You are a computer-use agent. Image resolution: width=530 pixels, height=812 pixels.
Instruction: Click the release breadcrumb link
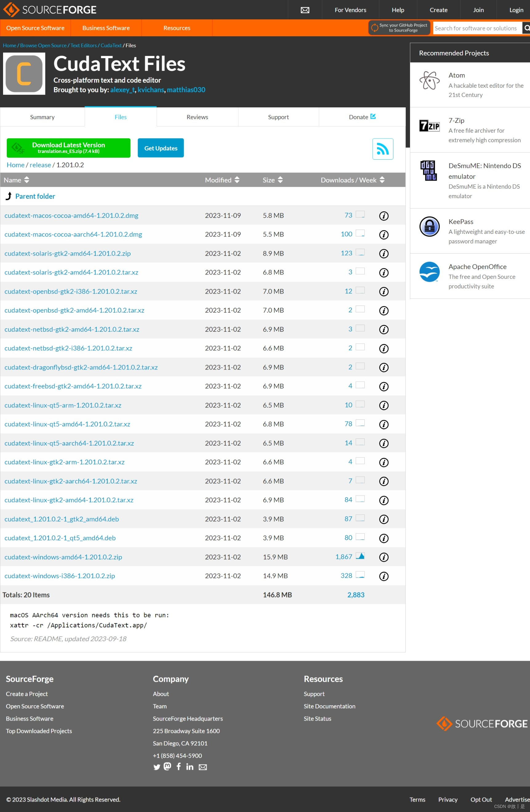40,165
